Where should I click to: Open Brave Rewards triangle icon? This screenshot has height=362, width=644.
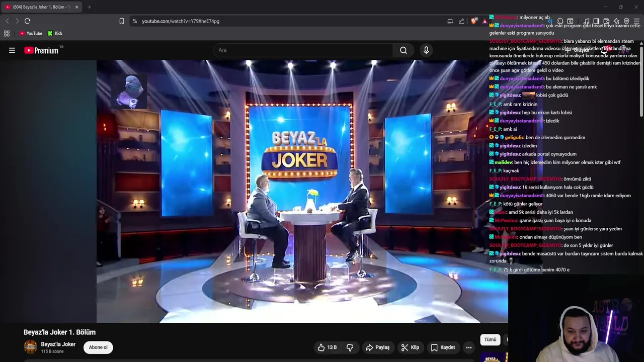(x=484, y=21)
